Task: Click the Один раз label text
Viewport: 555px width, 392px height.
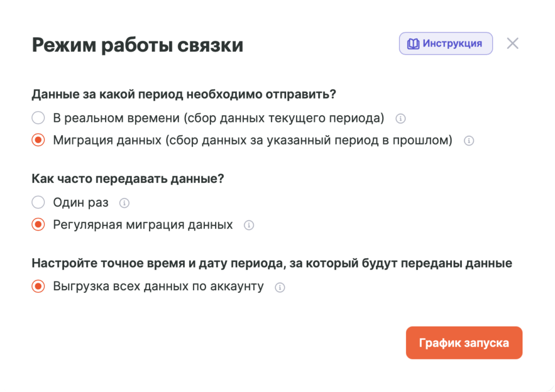Action: 81,202
